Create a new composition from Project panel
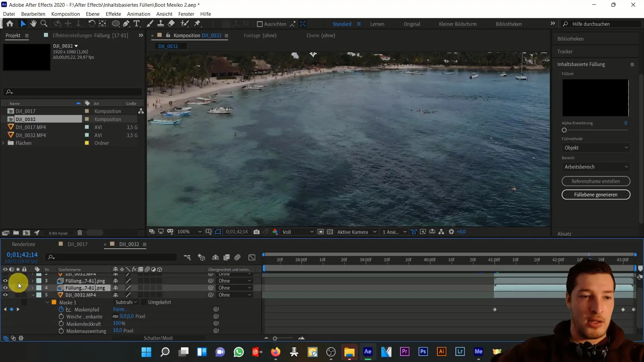The height and width of the screenshot is (362, 644). pyautogui.click(x=26, y=233)
